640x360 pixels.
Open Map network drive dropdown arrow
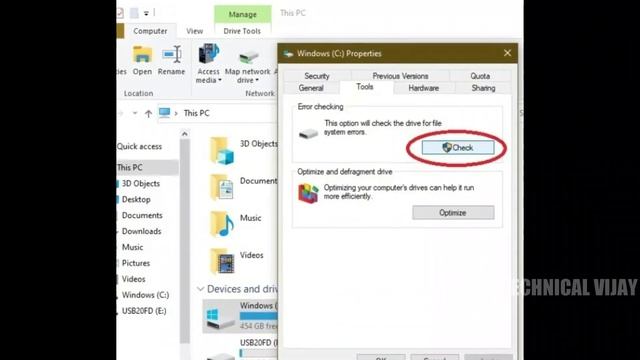coord(257,80)
